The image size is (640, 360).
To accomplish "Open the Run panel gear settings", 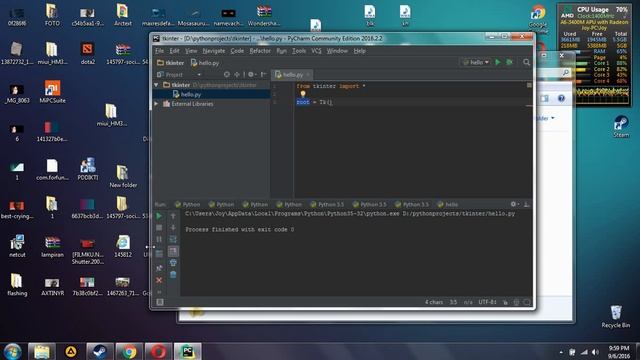I will coord(514,204).
